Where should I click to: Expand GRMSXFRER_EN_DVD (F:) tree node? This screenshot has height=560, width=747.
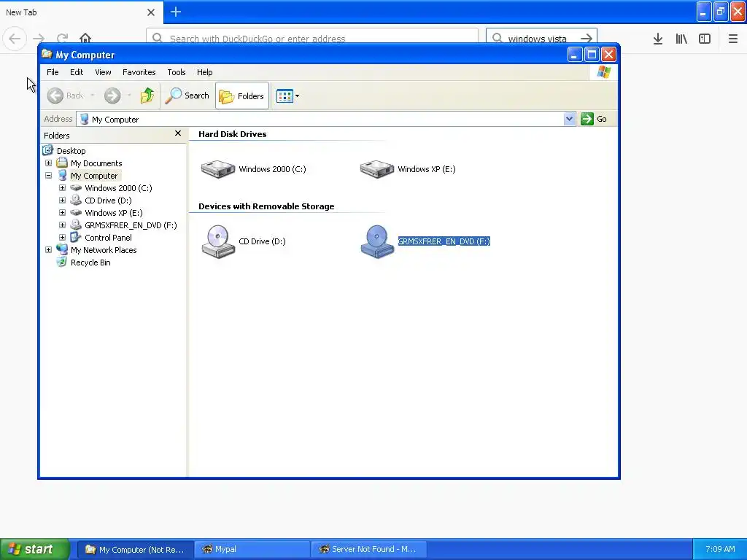click(x=63, y=225)
